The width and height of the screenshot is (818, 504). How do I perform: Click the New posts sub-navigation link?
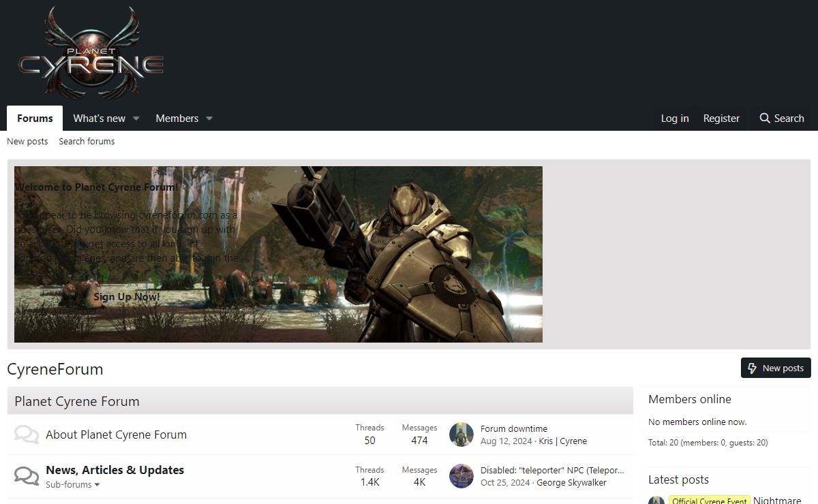coord(27,142)
